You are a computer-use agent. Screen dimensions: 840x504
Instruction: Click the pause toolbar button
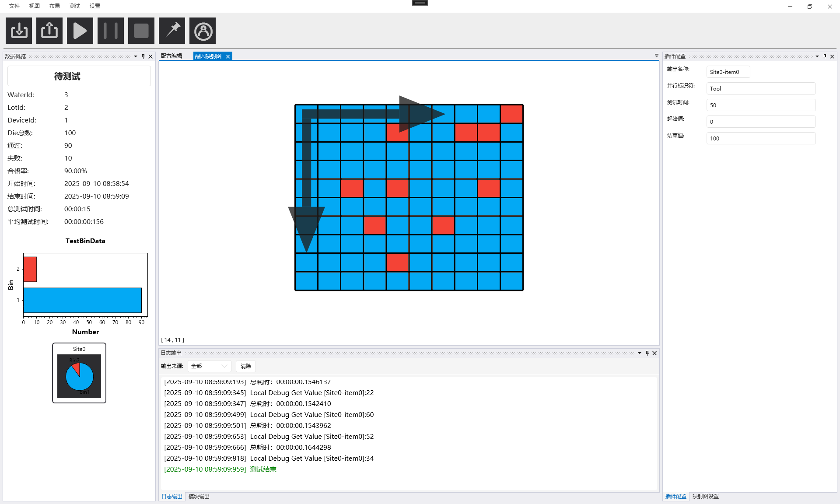coord(111,31)
